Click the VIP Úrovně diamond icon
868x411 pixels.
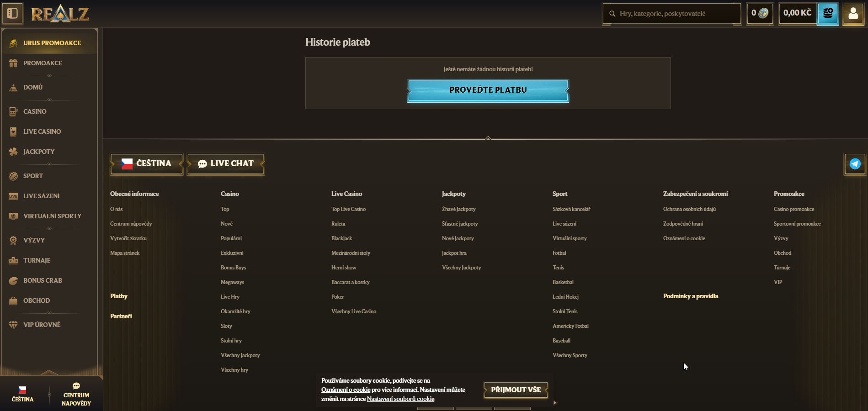(x=13, y=325)
